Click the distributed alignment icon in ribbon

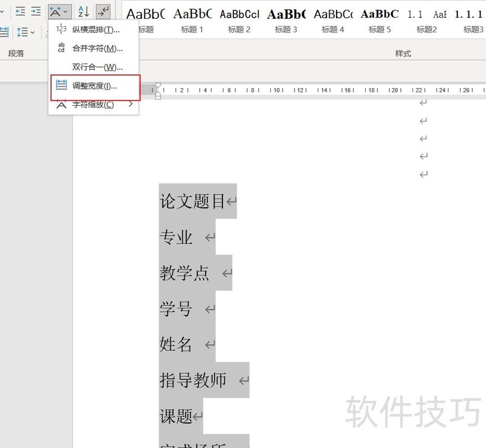pyautogui.click(x=4, y=32)
